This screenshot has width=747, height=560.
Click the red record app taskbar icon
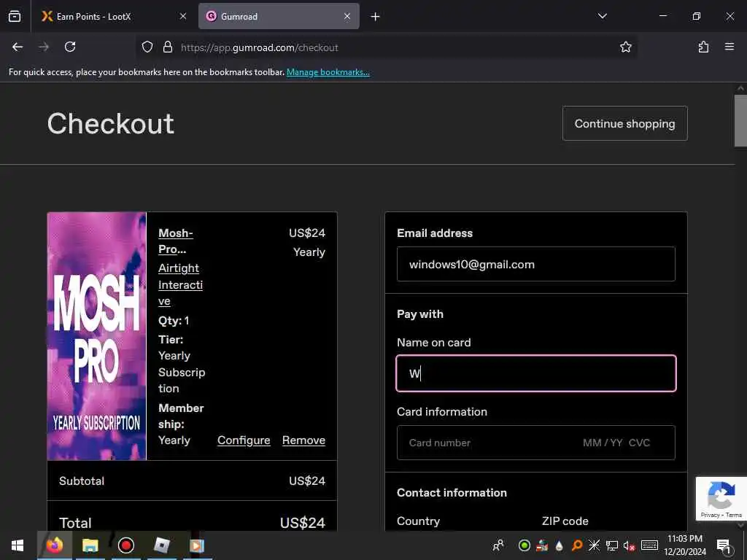click(125, 545)
